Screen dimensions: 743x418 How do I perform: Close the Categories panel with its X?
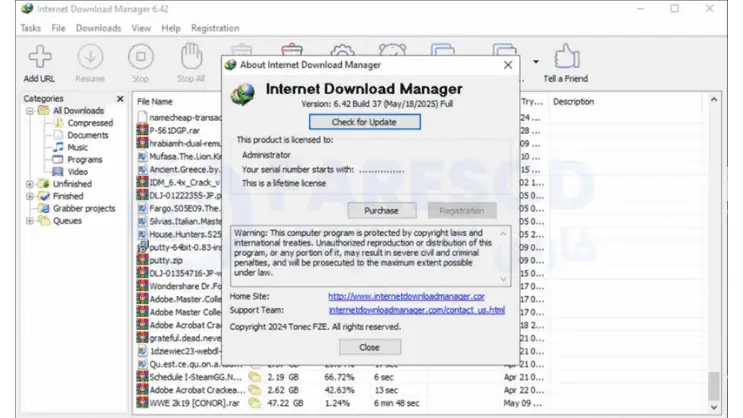(120, 99)
